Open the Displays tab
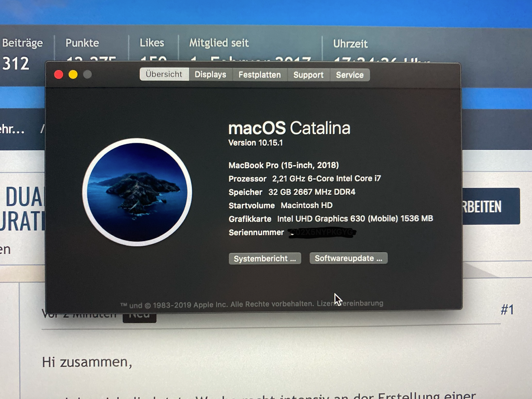This screenshot has height=399, width=532. pos(210,75)
